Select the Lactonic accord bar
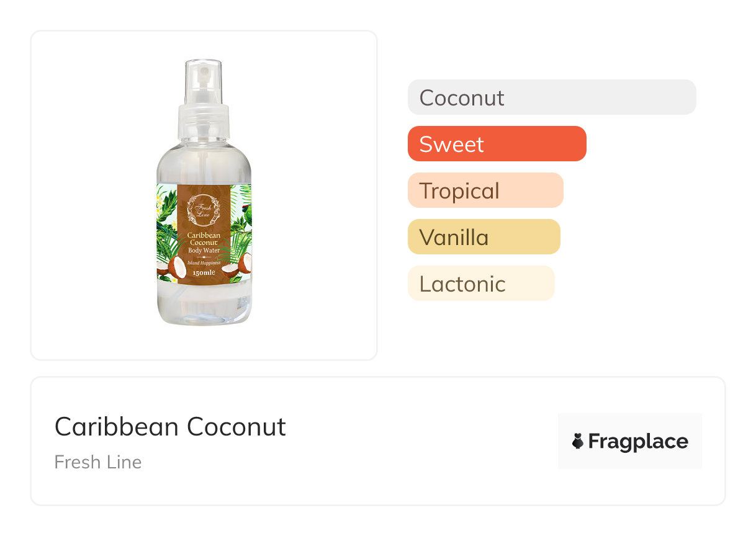The image size is (756, 536). pos(481,284)
